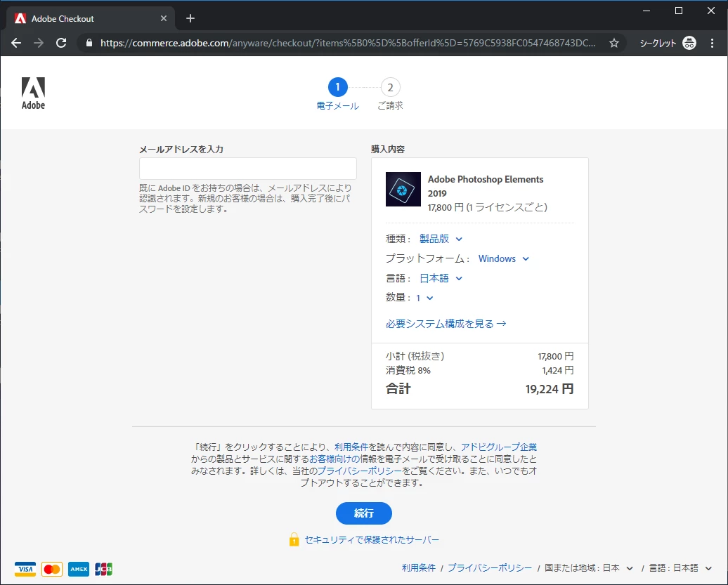Open the 種類 製品版 dropdown
Screen dimensions: 728x585
[441, 239]
